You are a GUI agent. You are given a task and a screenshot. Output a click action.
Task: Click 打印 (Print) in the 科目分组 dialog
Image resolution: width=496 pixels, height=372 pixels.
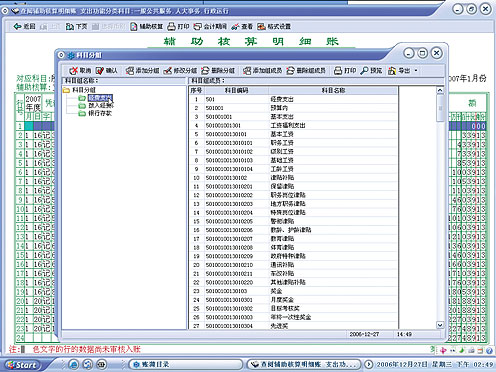click(345, 71)
